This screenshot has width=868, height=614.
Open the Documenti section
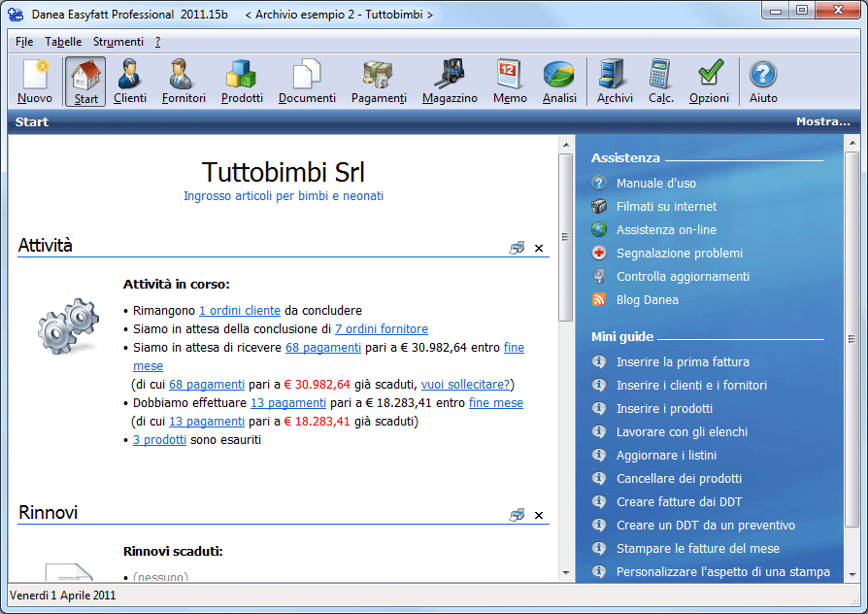(307, 82)
